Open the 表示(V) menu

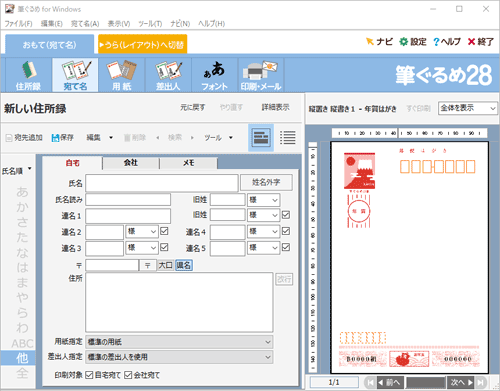click(x=119, y=24)
